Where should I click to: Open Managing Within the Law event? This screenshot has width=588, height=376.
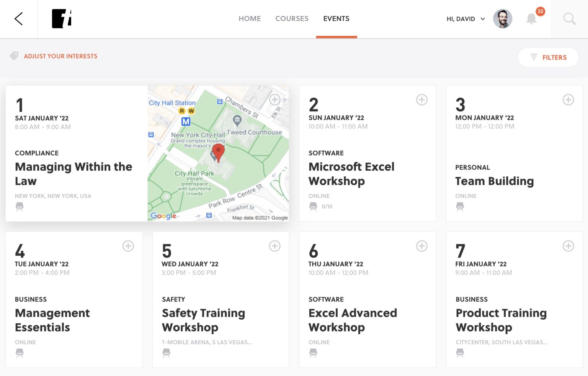[x=73, y=174]
